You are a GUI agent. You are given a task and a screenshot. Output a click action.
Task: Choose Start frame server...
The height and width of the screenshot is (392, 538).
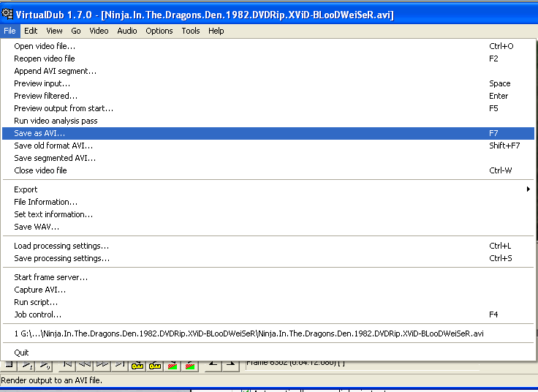(x=268, y=277)
